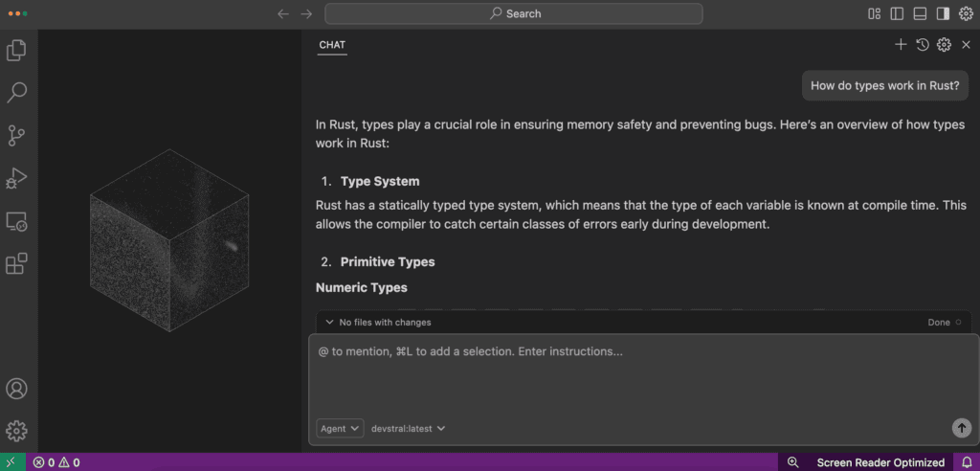
Task: Toggle the bottom panel layout
Action: (x=920, y=13)
